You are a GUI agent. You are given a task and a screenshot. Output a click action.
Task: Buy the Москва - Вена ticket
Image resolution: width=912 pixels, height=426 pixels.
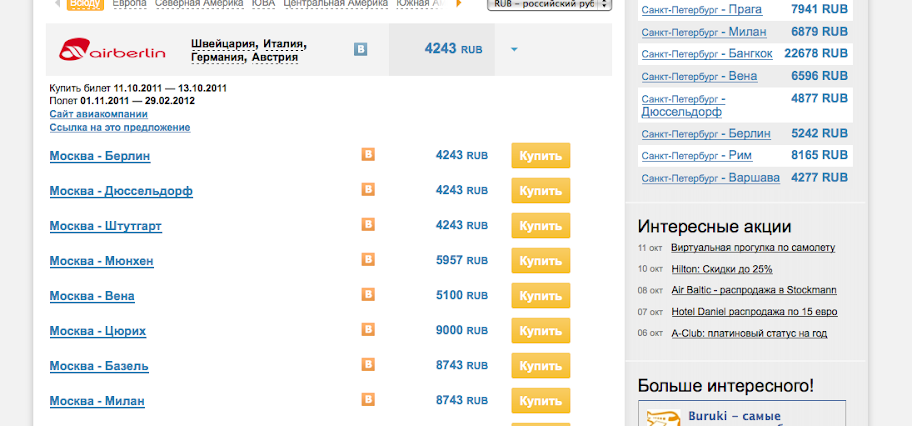coord(541,296)
